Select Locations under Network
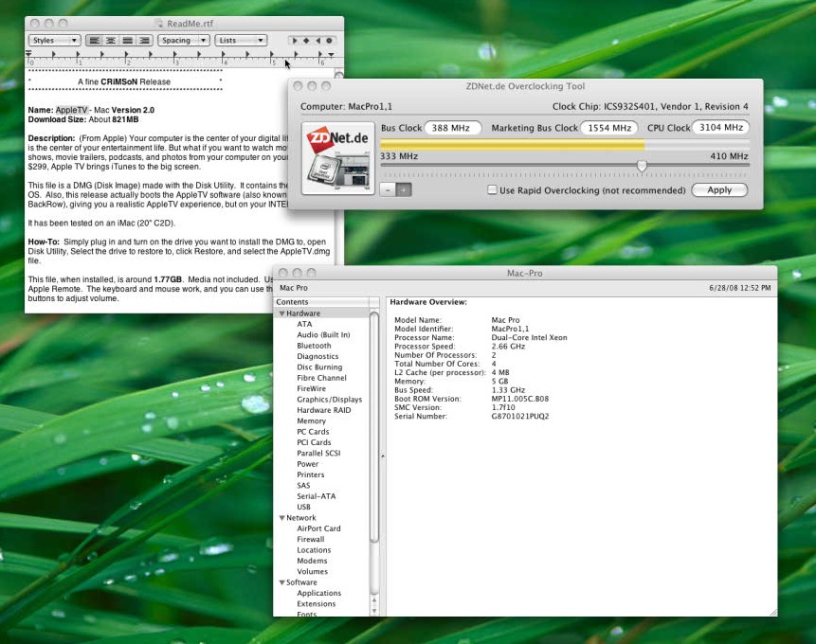Screen dimensions: 816x644 [x=314, y=550]
